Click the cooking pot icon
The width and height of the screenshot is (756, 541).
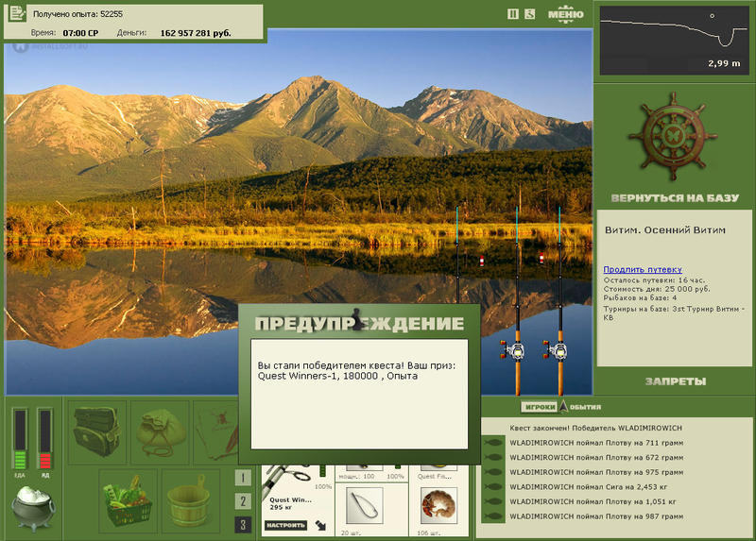pos(33,507)
